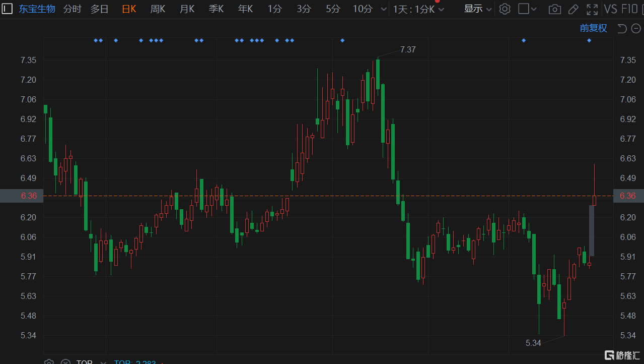Viewport: 644px width, 364px height.
Task: Click the blue diamond marker above 7.37 peak area
Action: coord(342,40)
